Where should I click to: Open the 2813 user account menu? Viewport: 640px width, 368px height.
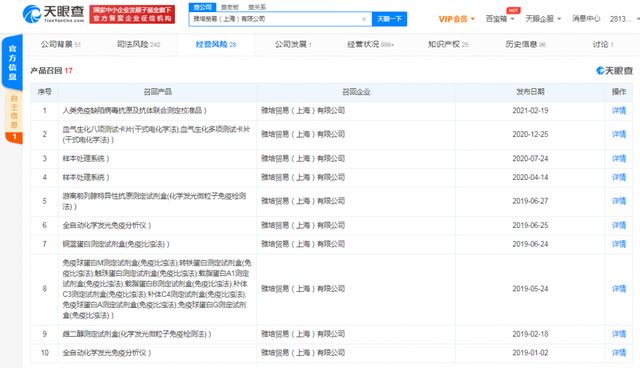(x=624, y=19)
